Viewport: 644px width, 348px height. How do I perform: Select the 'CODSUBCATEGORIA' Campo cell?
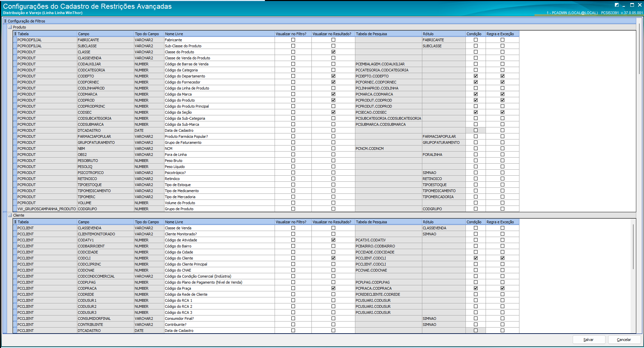(105, 118)
